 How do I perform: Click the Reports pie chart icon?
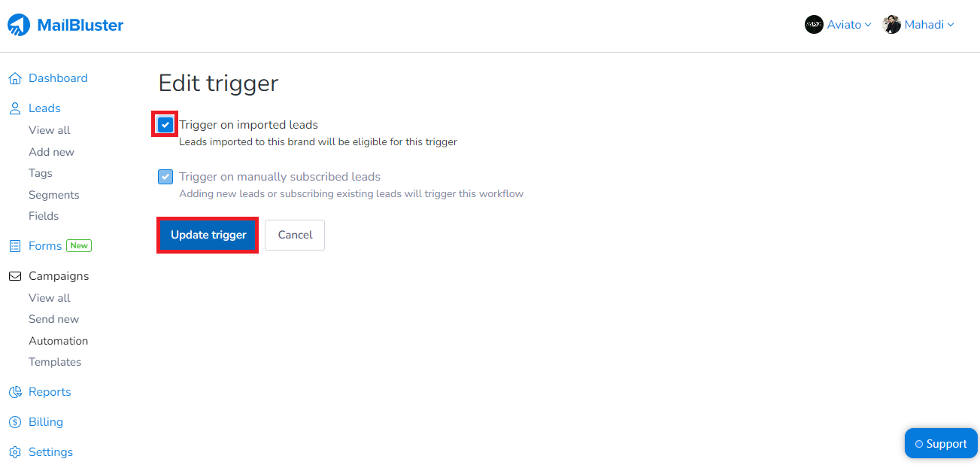point(15,391)
